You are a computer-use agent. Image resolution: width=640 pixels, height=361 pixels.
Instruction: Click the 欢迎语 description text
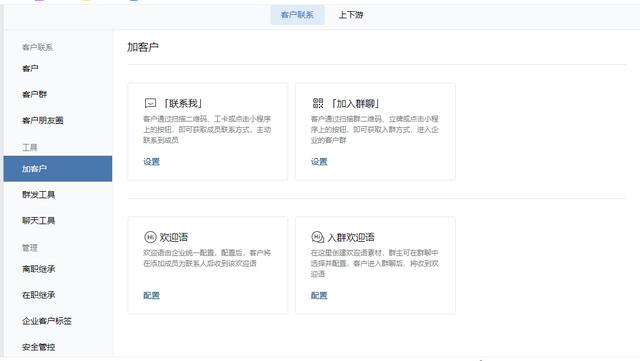207,258
